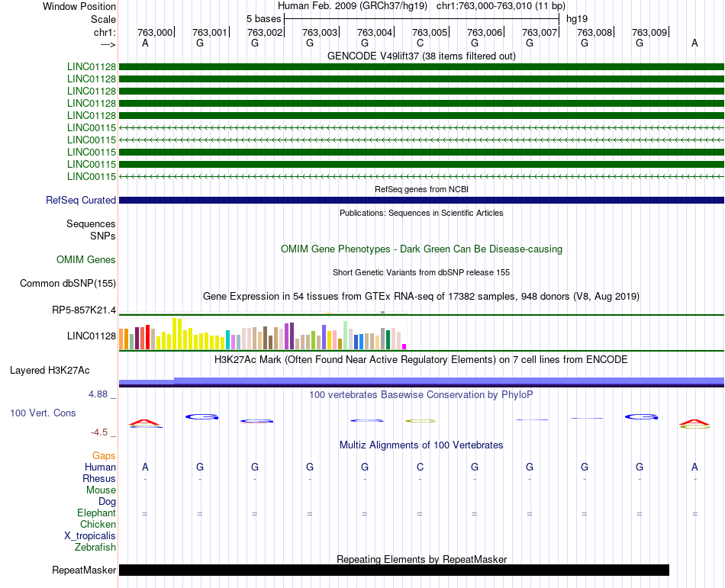Open "Short Genetic Variants from dbSNP" title
Viewport: 725px width, 588px height.
click(x=421, y=272)
